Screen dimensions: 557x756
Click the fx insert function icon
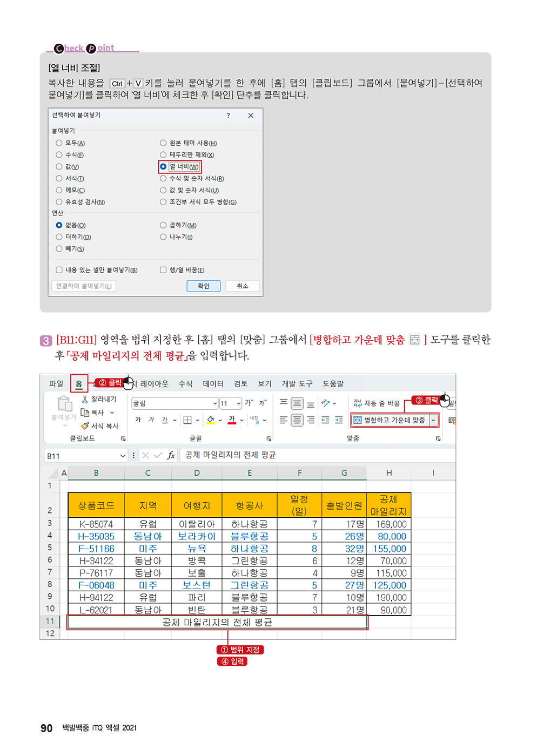(x=171, y=455)
